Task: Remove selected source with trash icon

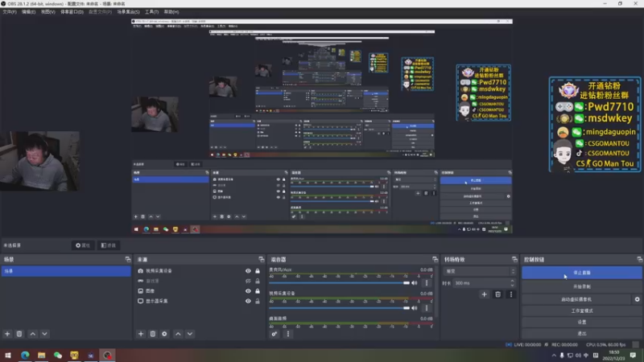Action: pyautogui.click(x=153, y=334)
